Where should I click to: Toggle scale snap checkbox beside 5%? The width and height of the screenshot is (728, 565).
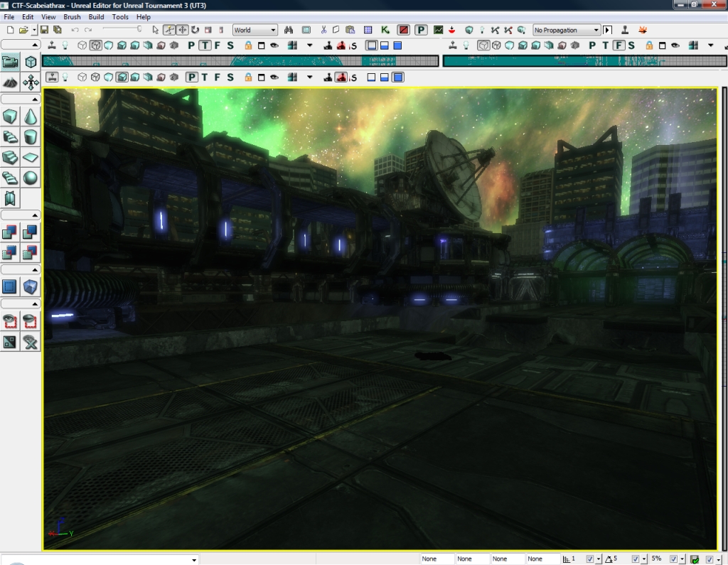(673, 559)
